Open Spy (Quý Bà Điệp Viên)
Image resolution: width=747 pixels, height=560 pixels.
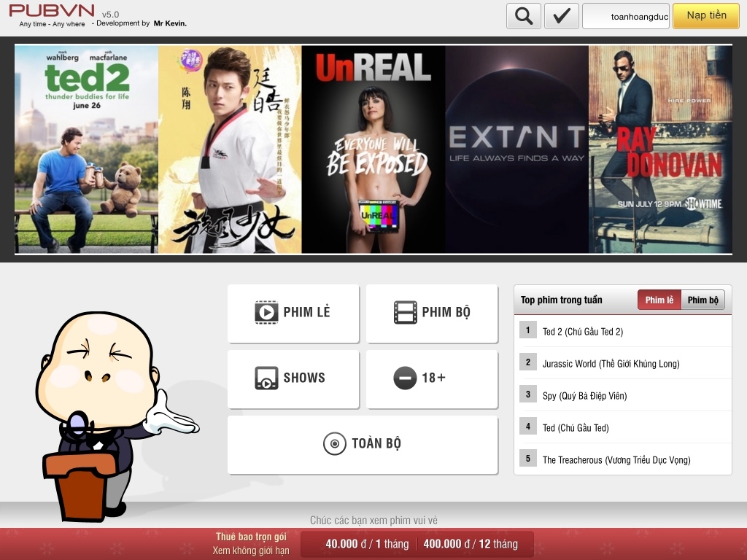[584, 396]
